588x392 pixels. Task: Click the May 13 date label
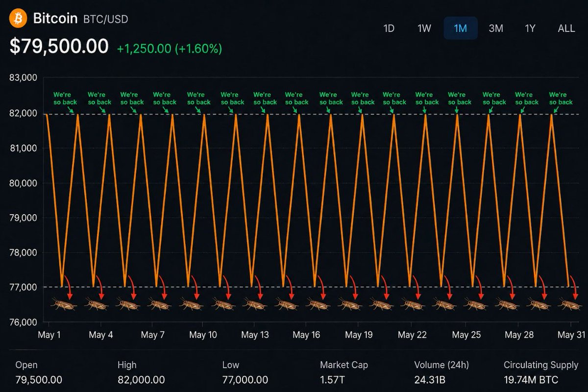[x=255, y=335]
